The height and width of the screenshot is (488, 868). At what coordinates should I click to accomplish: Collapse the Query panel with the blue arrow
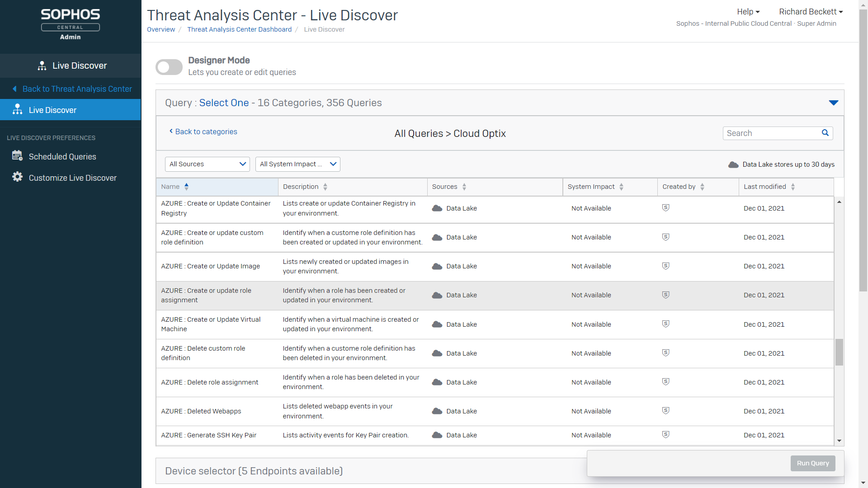(x=833, y=103)
